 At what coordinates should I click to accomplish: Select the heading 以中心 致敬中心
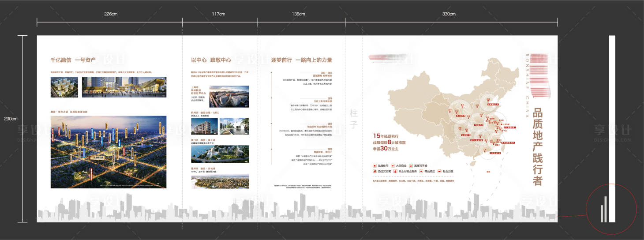coord(211,60)
